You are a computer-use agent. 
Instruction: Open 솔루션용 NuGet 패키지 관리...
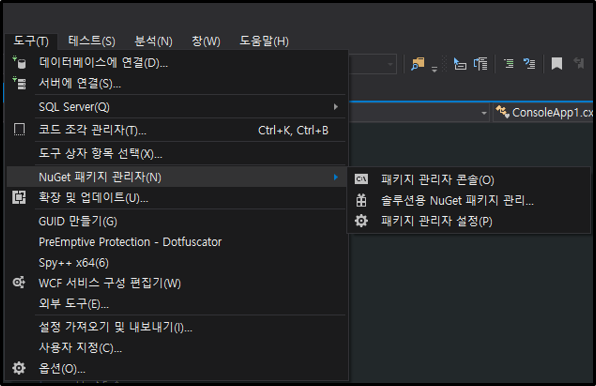(469, 201)
